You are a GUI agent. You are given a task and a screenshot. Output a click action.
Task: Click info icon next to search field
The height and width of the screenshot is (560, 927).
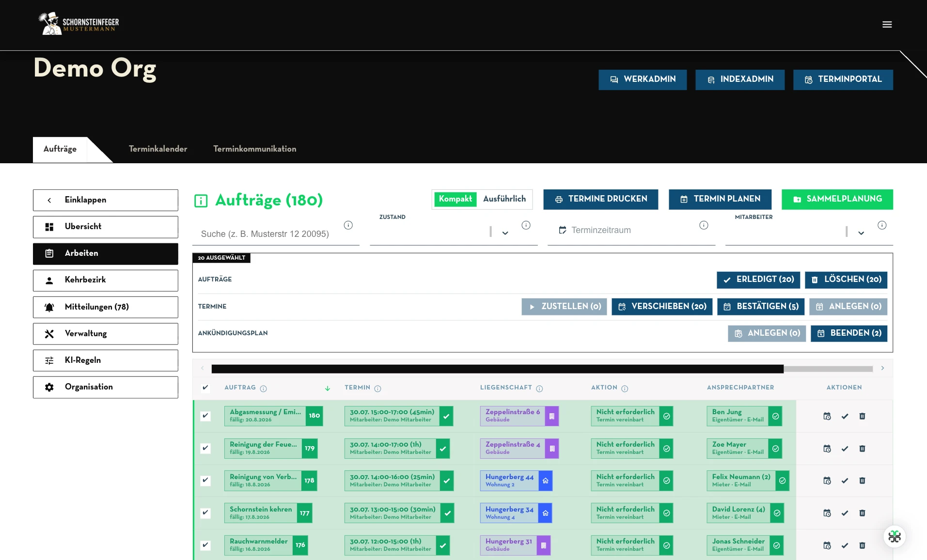[x=348, y=225]
